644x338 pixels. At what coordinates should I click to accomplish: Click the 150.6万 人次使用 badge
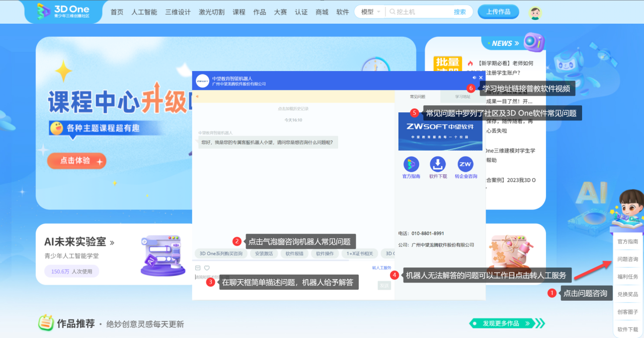(72, 272)
